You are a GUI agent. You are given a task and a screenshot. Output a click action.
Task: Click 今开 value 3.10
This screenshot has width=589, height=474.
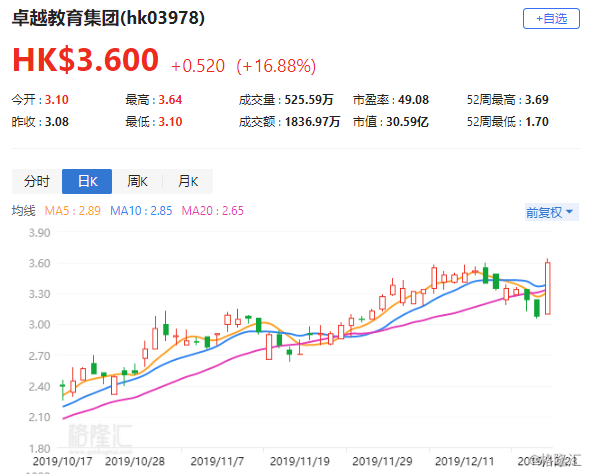click(x=57, y=100)
